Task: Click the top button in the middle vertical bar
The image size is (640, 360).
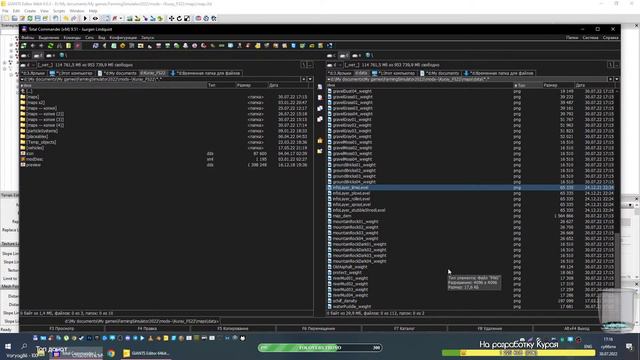Action: [x=320, y=87]
